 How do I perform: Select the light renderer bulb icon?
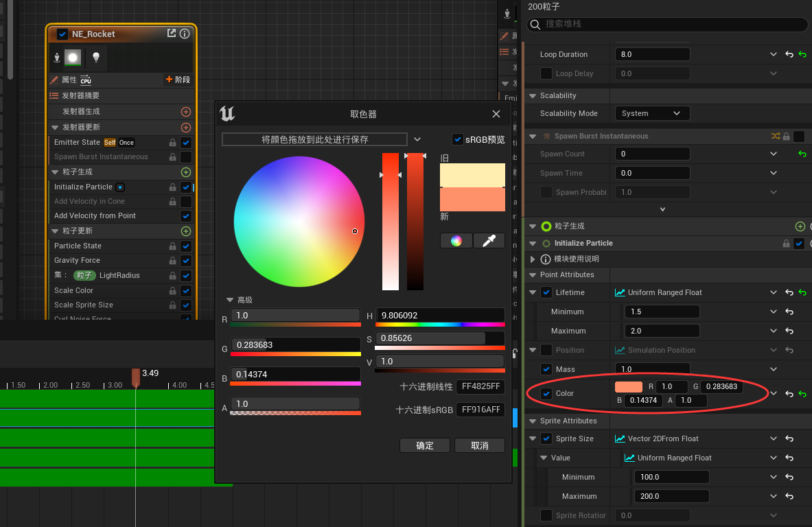coord(96,58)
